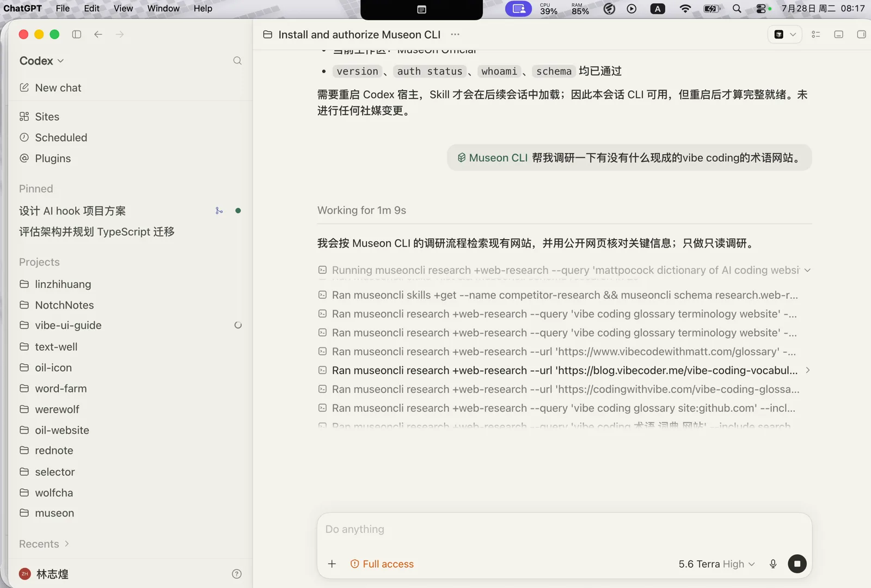Click the folder icon beside the chat title
This screenshot has width=871, height=588.
click(x=267, y=34)
